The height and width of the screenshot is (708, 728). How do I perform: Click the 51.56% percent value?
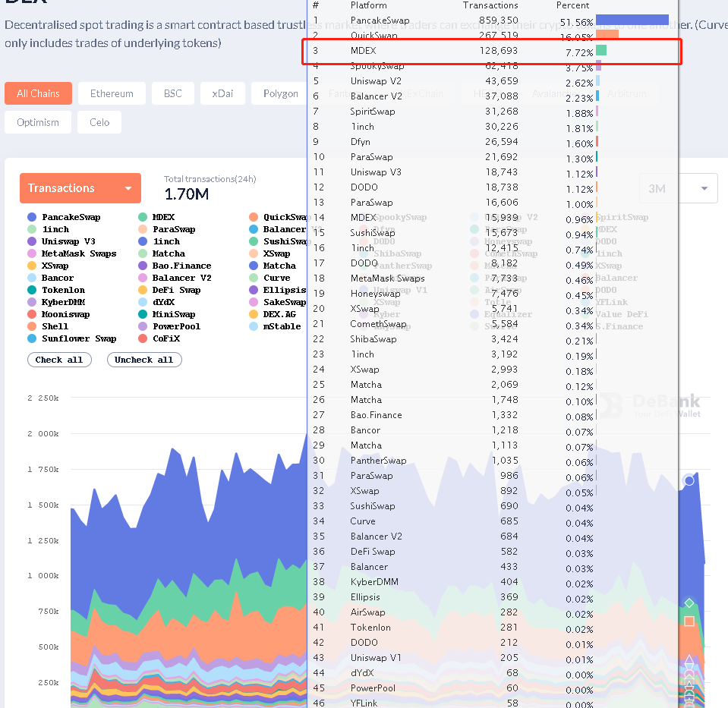576,22
